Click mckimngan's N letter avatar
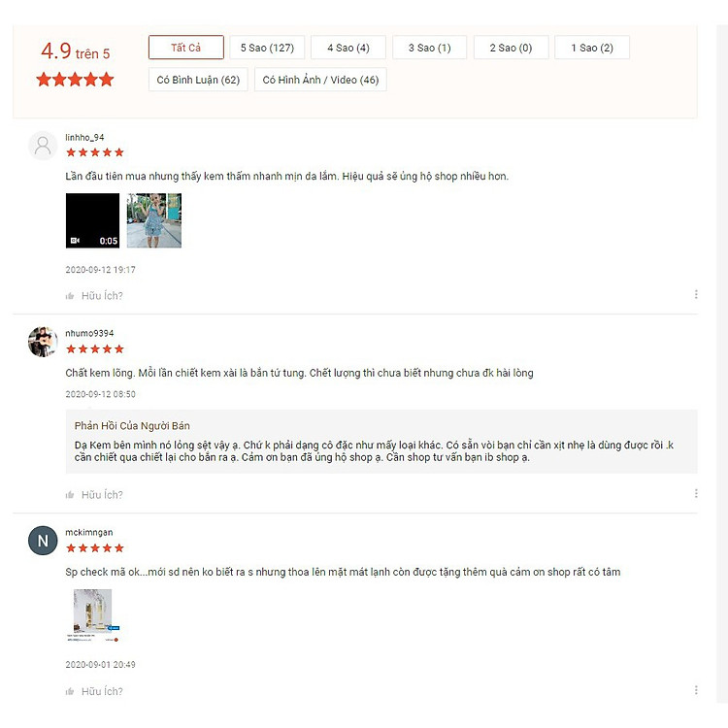Viewport: 728px width, 728px height. pyautogui.click(x=43, y=541)
